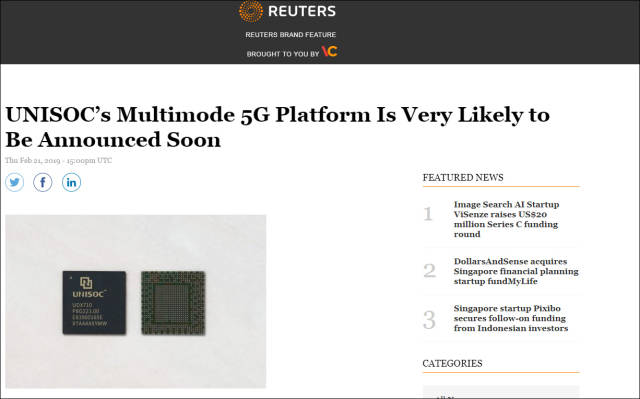Click the UNISOC Multimode 5G Platform headline
This screenshot has height=399, width=640.
pos(278,127)
